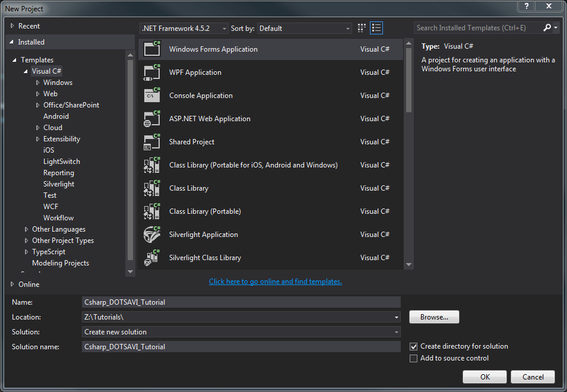
Task: Select Modeling Projects in tree
Action: coord(61,263)
